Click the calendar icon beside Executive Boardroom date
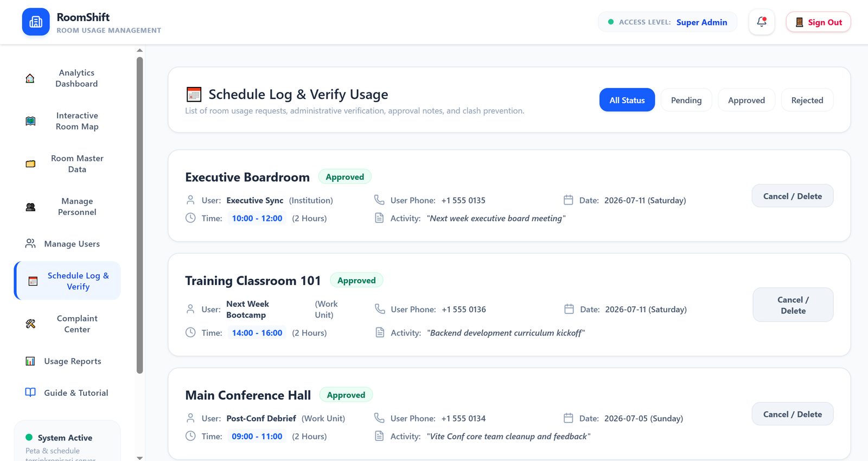The image size is (868, 461). pyautogui.click(x=569, y=200)
